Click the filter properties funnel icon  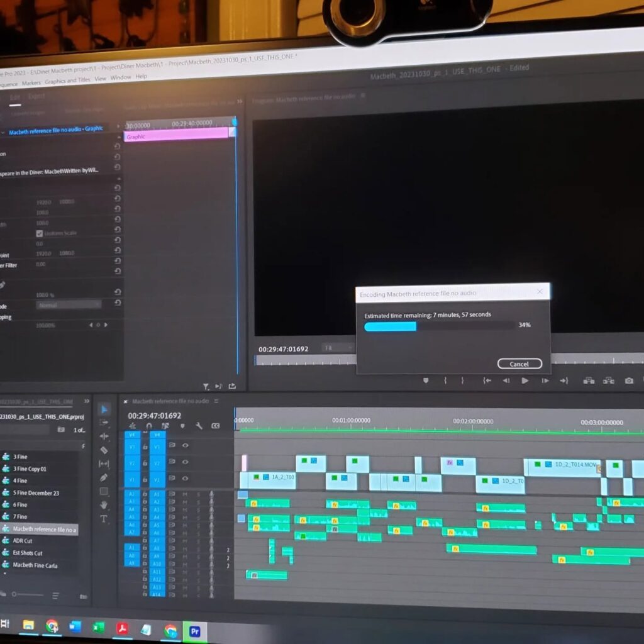click(206, 387)
